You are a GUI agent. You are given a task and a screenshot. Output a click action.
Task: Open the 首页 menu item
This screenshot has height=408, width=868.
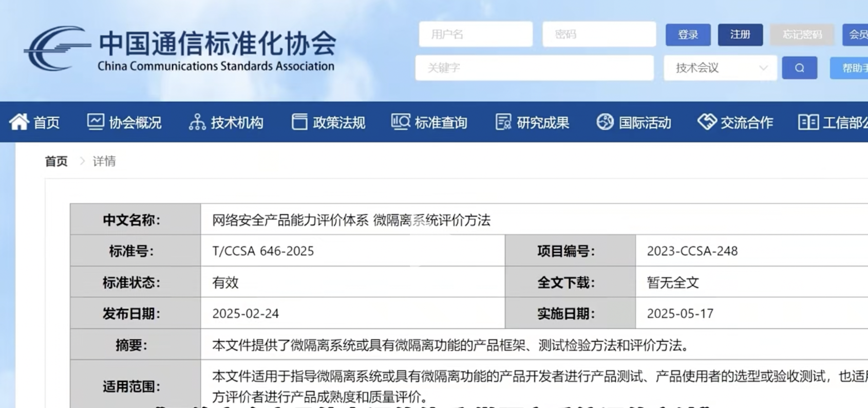pyautogui.click(x=34, y=122)
